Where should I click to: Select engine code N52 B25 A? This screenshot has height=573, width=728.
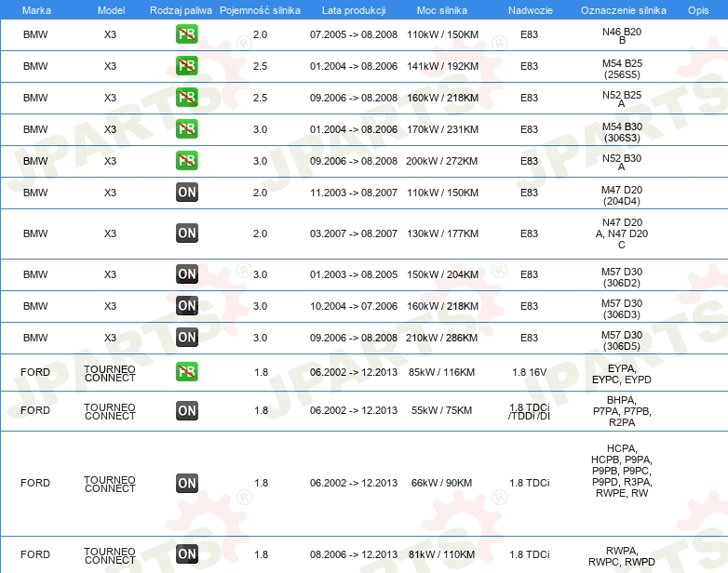(x=622, y=99)
